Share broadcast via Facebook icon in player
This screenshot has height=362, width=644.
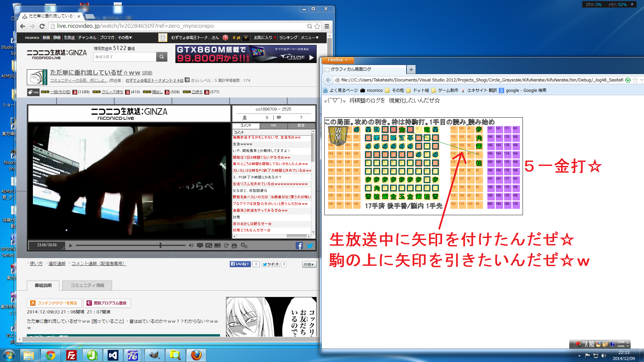(299, 246)
